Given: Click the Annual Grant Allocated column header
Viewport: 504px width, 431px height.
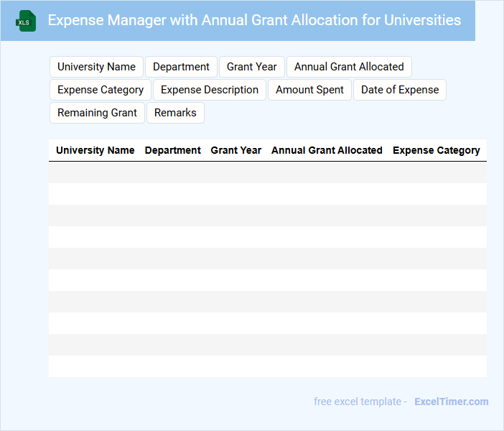Looking at the screenshot, I should click(x=327, y=150).
